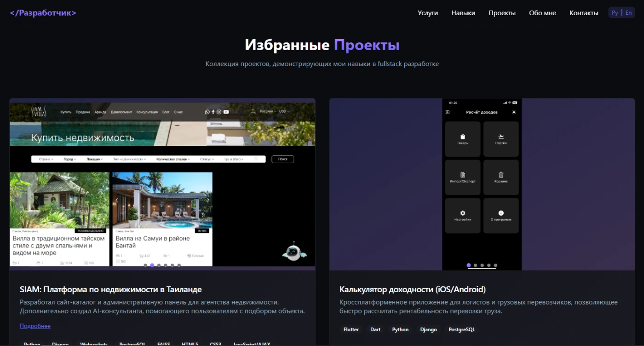Go to the Проекты navigation item

[x=502, y=13]
